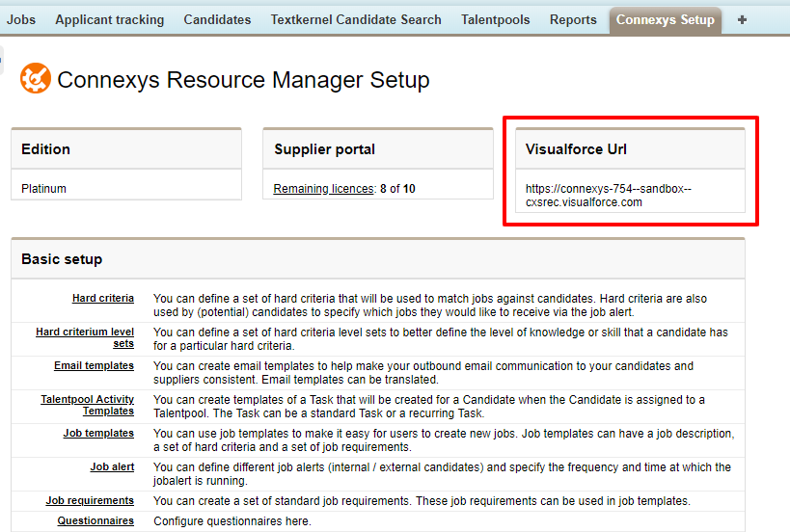Click 'Configure questionnaires here.' description text

point(232,521)
